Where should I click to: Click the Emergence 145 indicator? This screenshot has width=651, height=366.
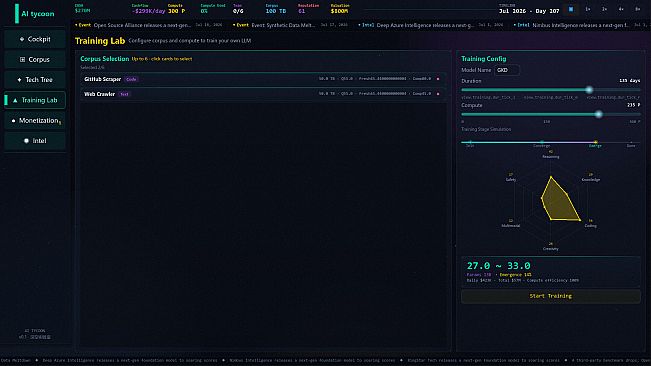(x=515, y=275)
